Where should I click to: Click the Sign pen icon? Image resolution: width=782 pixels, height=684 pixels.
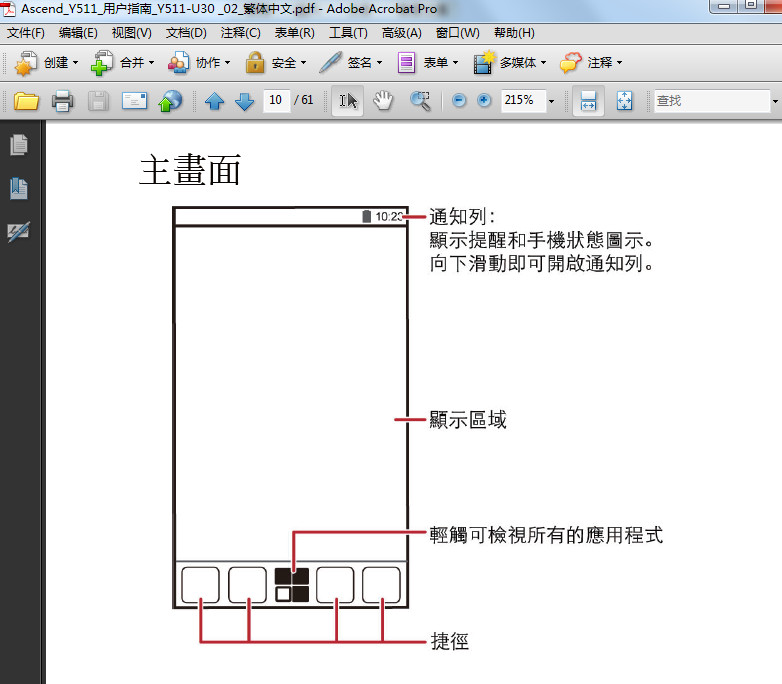click(x=330, y=63)
